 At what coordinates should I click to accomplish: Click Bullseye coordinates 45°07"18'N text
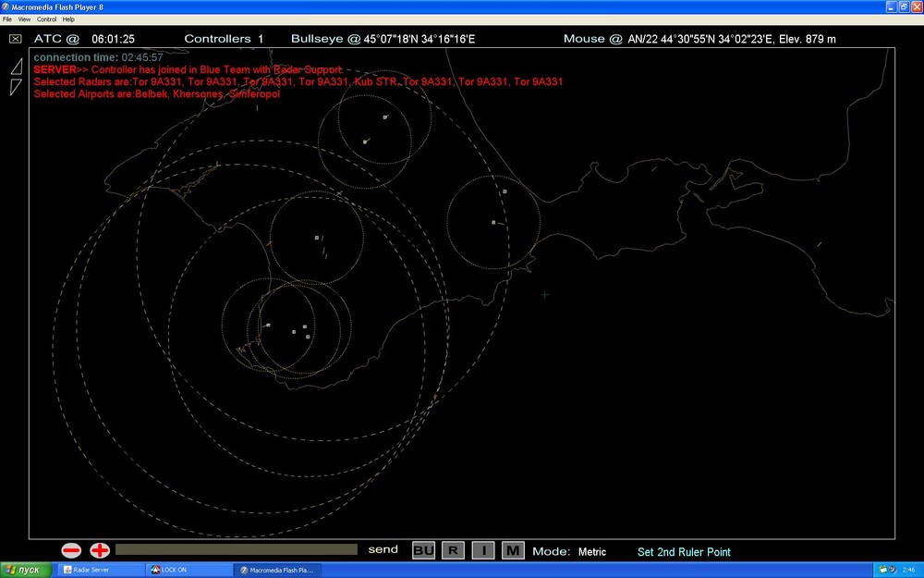[x=419, y=39]
